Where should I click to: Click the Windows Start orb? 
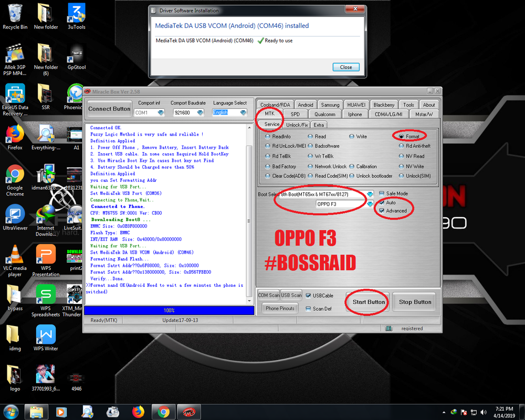coord(10,412)
